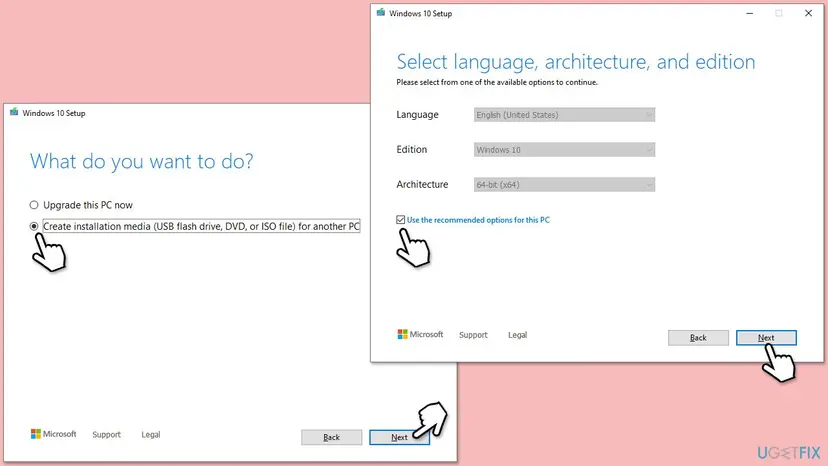Open Legal link in language selection window
The height and width of the screenshot is (466, 828).
click(x=518, y=335)
